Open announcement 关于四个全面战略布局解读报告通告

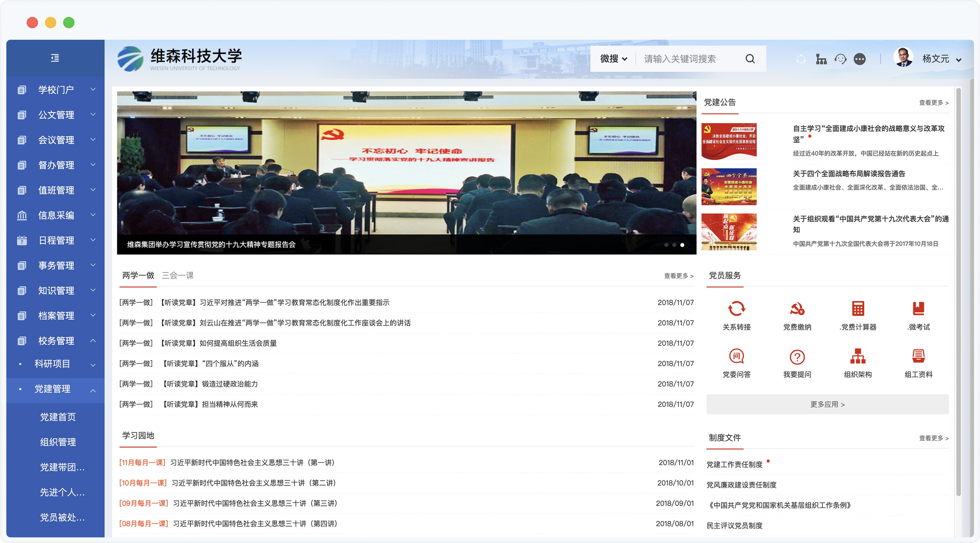coord(849,174)
